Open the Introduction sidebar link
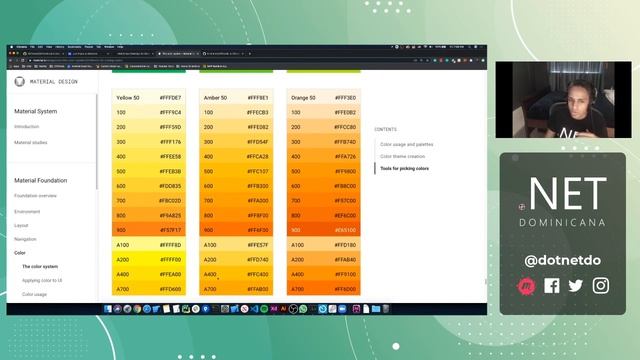640x360 pixels. [x=27, y=127]
